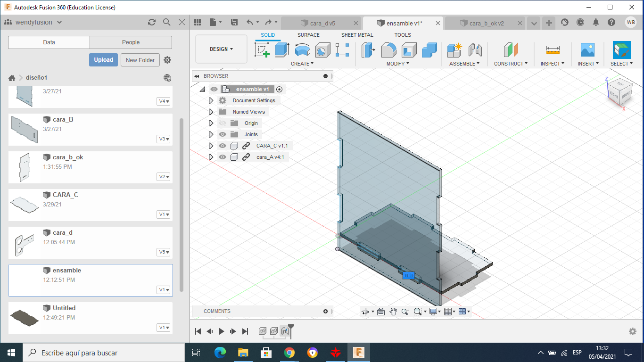Viewport: 644px width, 362px height.
Task: Click the Zoom window tool
Action: coord(417,312)
